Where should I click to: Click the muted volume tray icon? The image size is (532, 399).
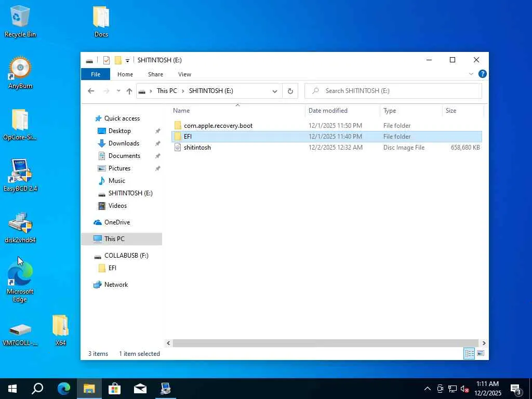point(465,389)
